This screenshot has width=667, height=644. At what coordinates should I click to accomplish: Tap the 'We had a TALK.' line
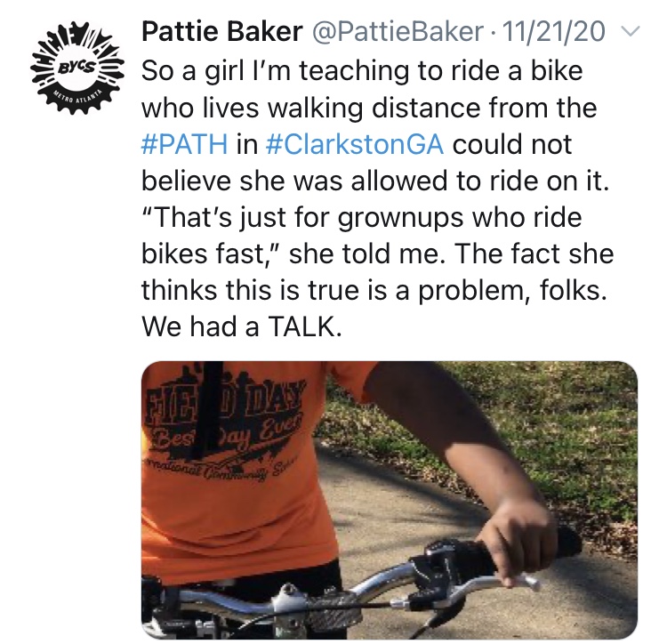coord(241,327)
